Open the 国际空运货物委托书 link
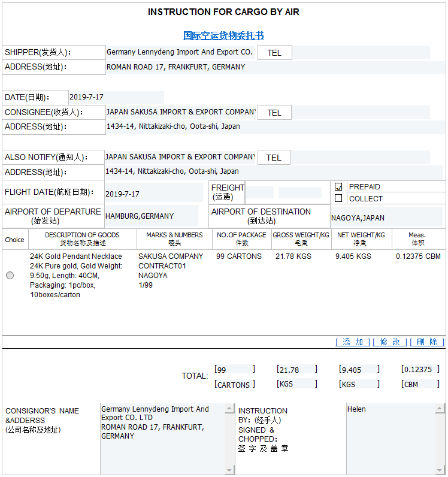Screen dimensions: 448x477 (x=223, y=36)
